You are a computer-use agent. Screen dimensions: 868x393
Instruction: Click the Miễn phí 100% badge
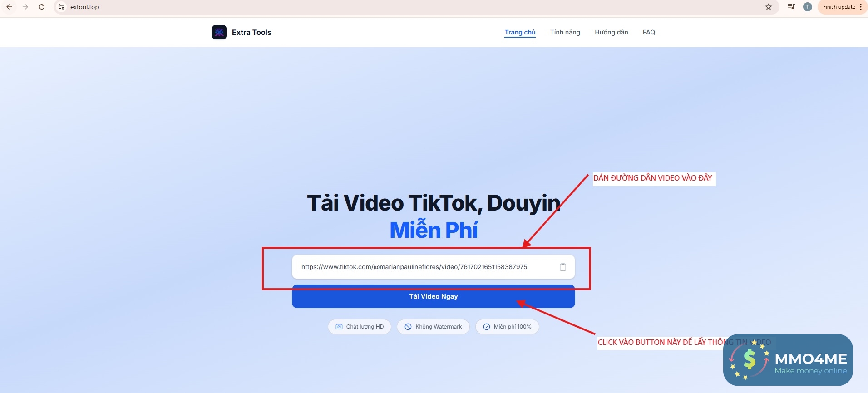[507, 327]
